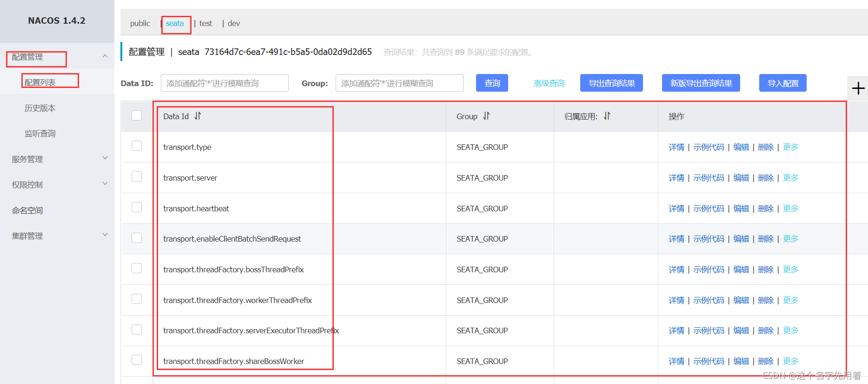Viewport: 868px width, 384px height.
Task: Sort the table by Data Id
Action: click(x=198, y=116)
